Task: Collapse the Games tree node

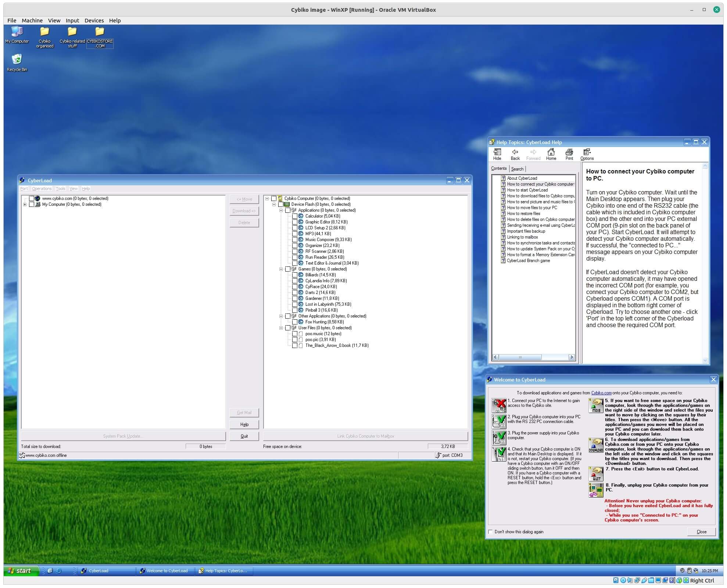Action: [281, 269]
